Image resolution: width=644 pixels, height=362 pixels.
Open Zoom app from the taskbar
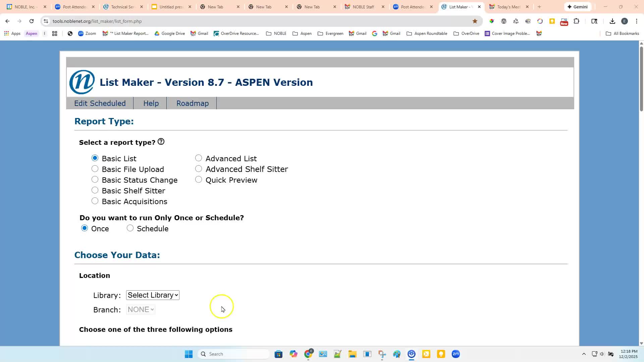click(x=455, y=354)
